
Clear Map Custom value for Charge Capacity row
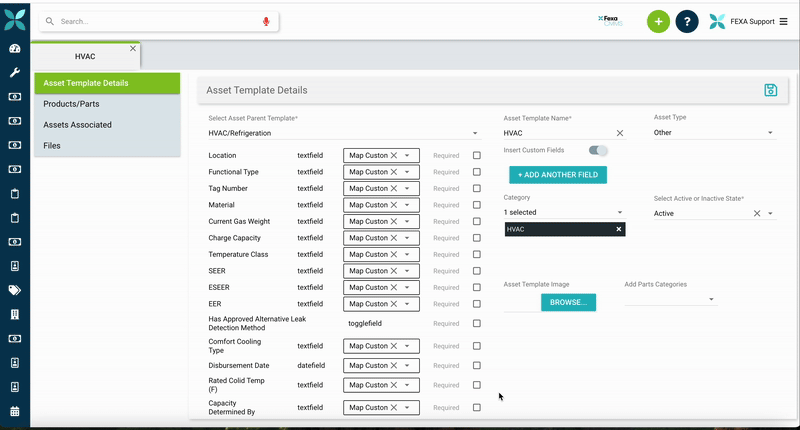pyautogui.click(x=394, y=238)
